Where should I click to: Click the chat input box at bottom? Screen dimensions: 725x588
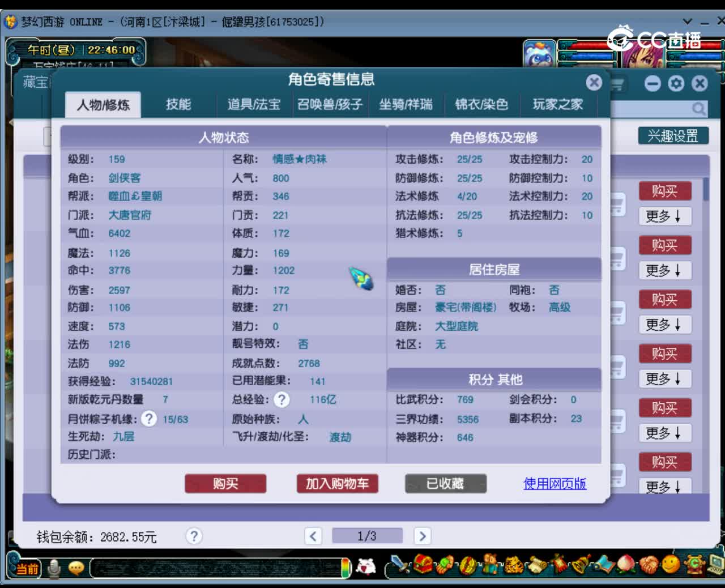click(216, 568)
